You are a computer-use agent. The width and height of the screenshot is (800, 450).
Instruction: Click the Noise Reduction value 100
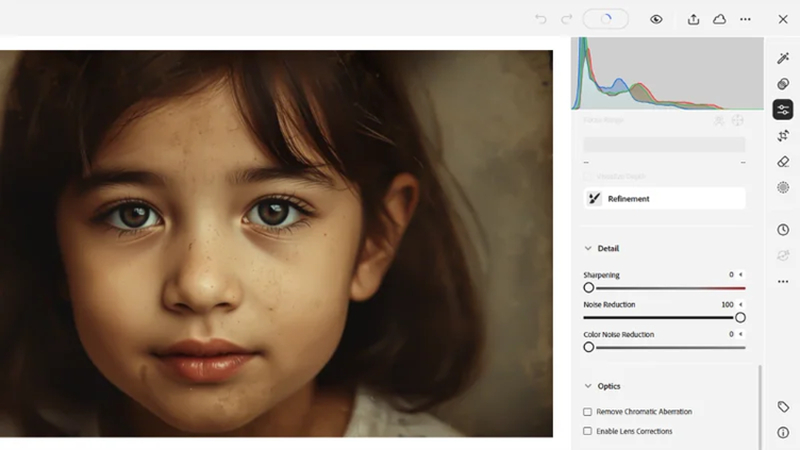(727, 305)
